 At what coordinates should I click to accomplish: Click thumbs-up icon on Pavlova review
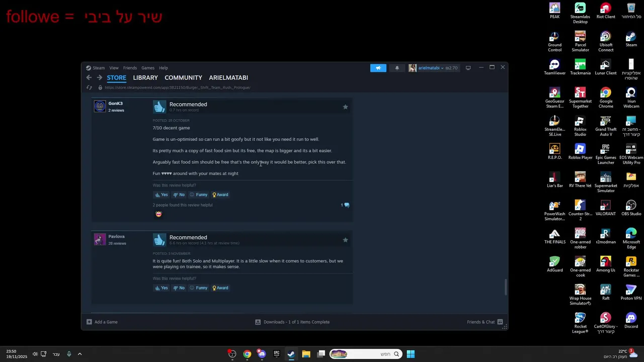(x=159, y=240)
